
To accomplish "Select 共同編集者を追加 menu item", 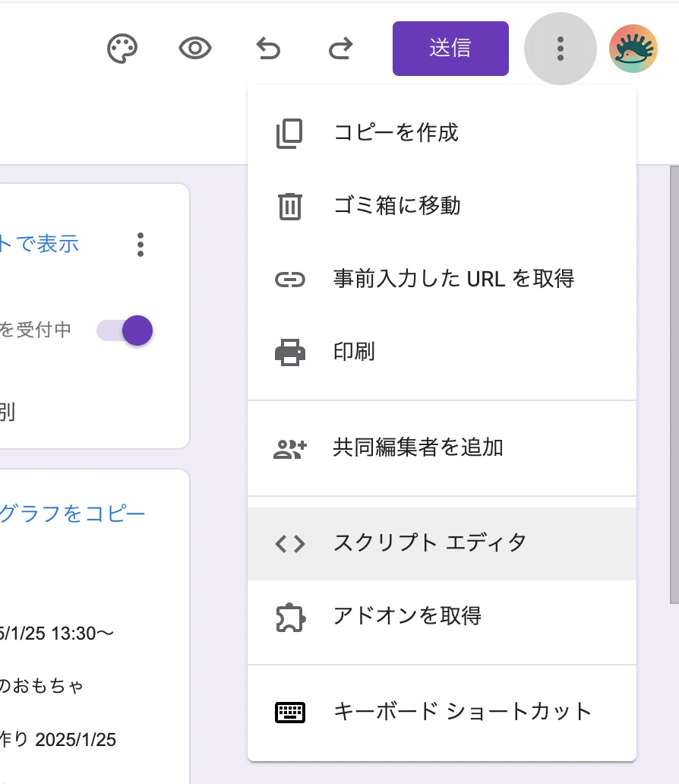I will pyautogui.click(x=442, y=448).
